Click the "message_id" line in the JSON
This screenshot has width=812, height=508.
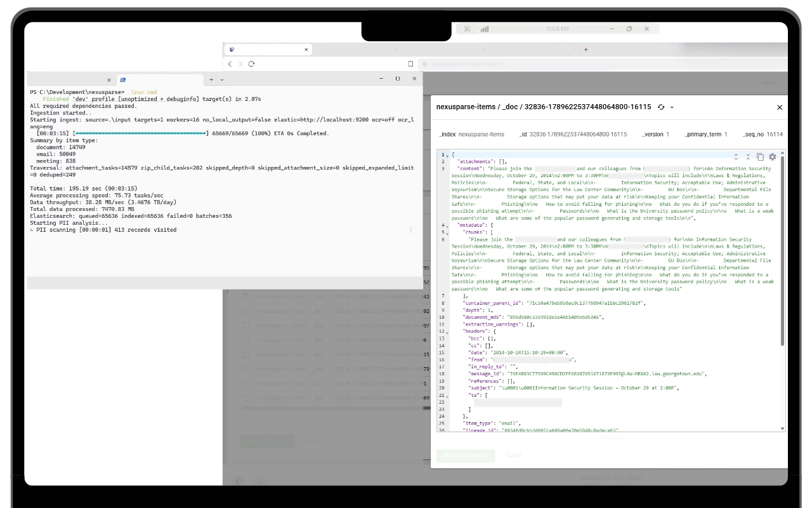[587, 373]
